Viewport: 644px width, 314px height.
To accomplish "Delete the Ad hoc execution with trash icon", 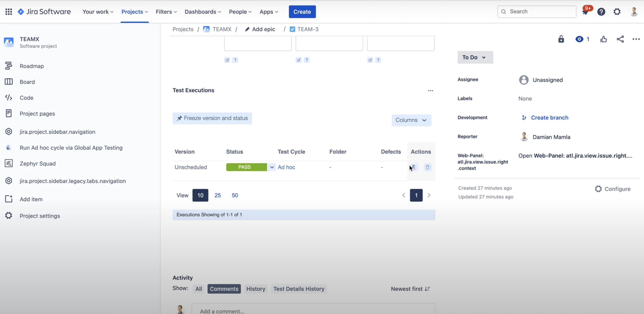I will 427,167.
